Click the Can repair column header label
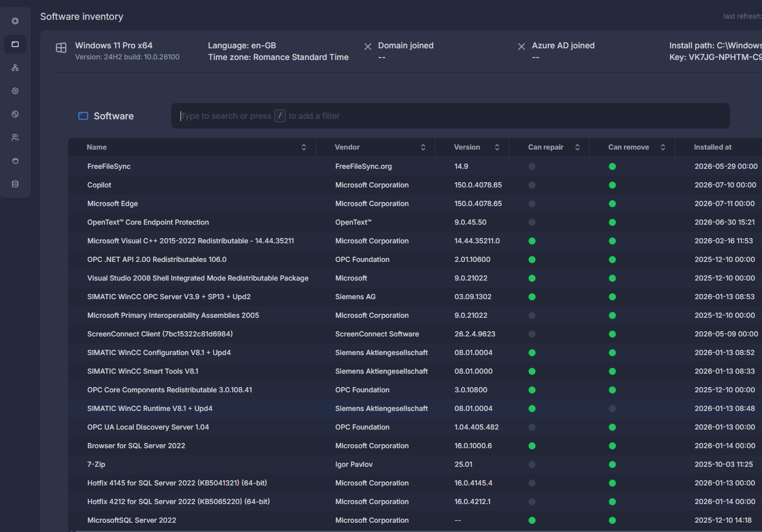Viewport: 762px width, 532px height. pos(546,147)
